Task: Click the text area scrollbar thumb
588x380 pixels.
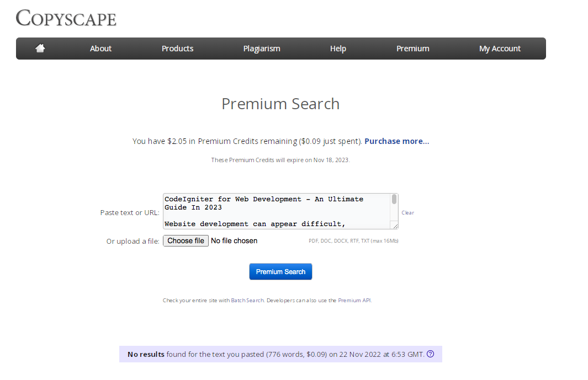Action: click(x=394, y=199)
